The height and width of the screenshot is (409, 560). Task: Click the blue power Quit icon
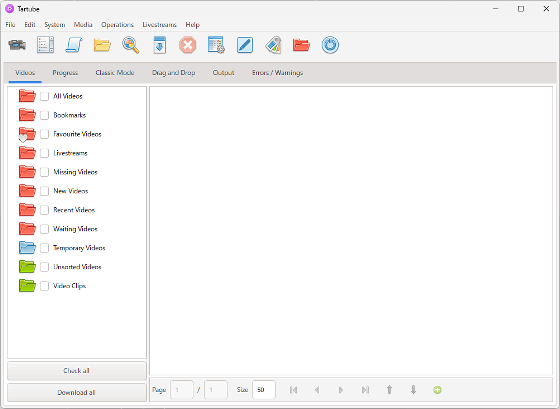coord(330,45)
